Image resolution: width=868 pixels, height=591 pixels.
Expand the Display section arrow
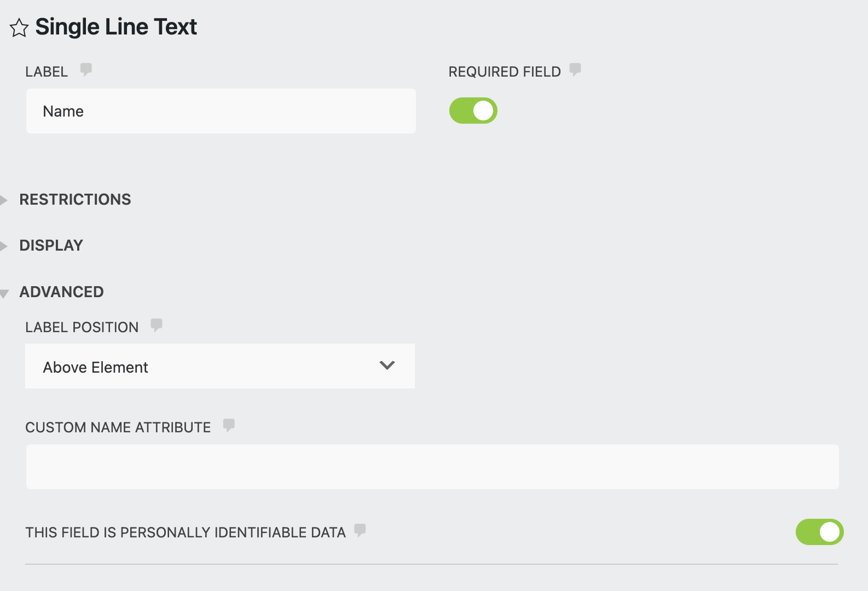point(4,246)
